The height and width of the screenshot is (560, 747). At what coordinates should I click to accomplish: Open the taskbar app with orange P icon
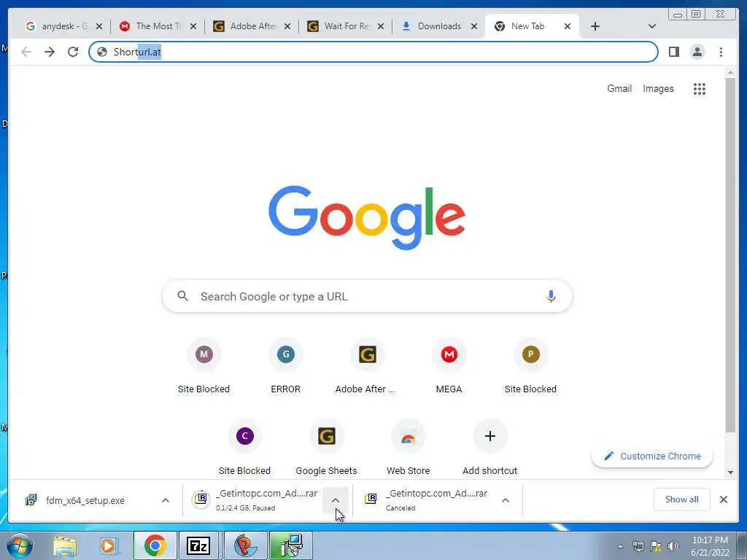click(245, 545)
